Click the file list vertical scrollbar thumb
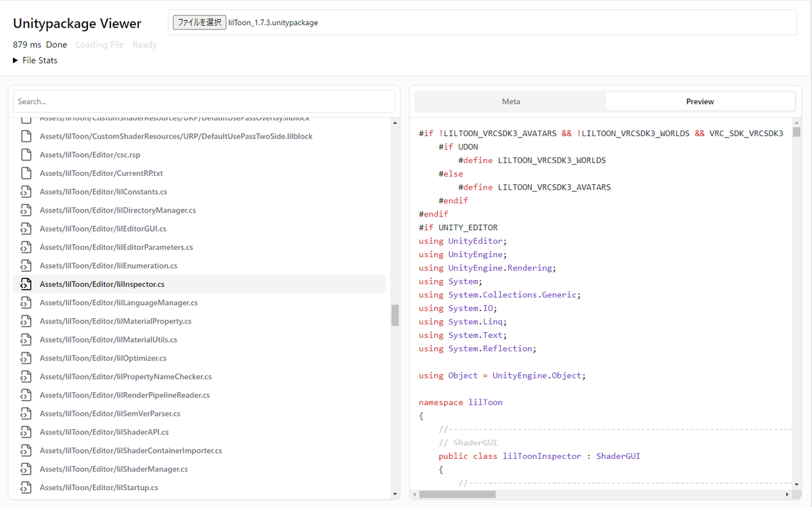812x507 pixels. pos(395,315)
